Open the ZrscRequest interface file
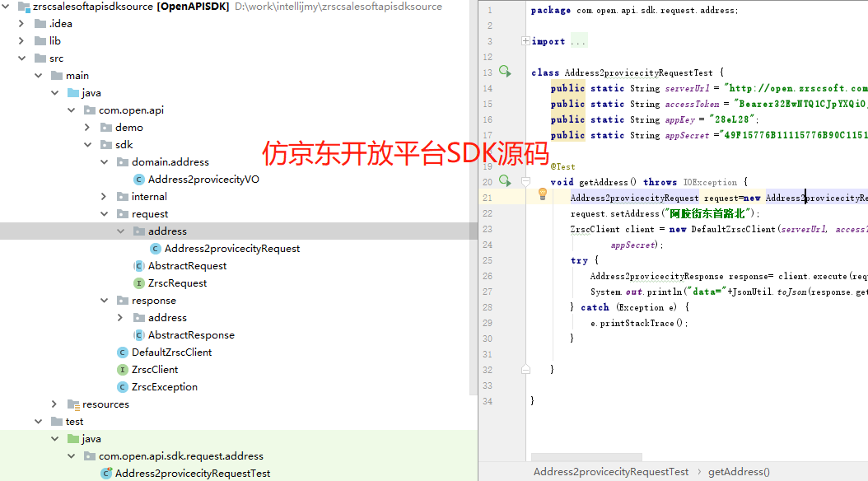The image size is (868, 481). pos(177,283)
